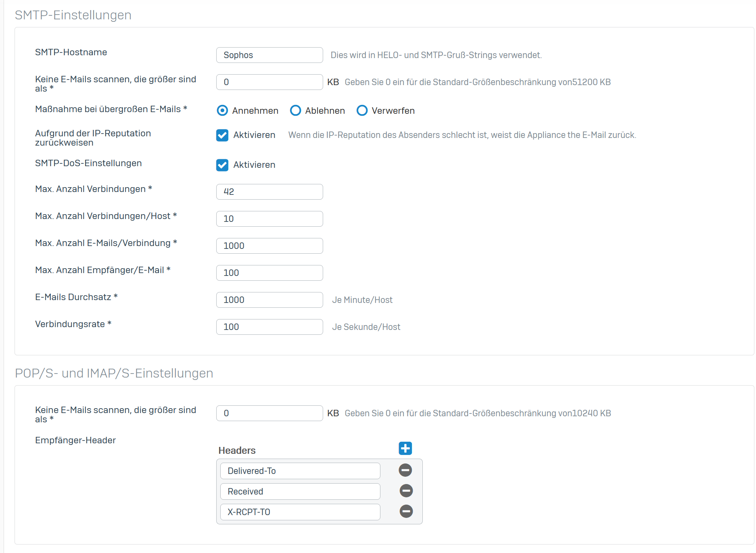Click the SMTP-Einstellungen section heading

tap(73, 15)
